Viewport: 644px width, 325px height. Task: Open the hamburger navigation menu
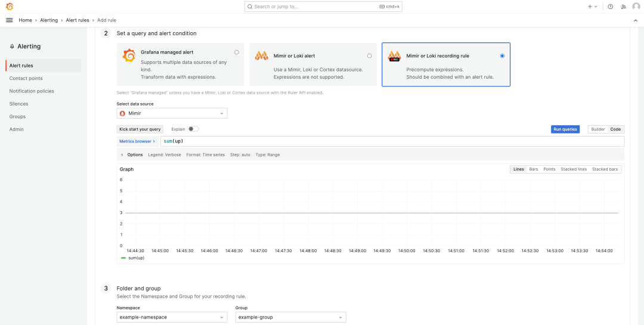9,20
